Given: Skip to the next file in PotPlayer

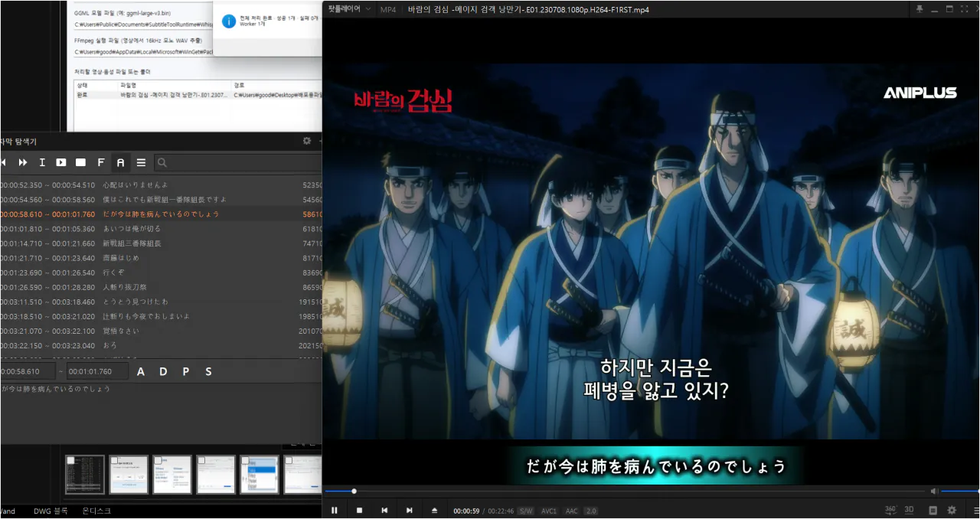Looking at the screenshot, I should click(x=410, y=510).
